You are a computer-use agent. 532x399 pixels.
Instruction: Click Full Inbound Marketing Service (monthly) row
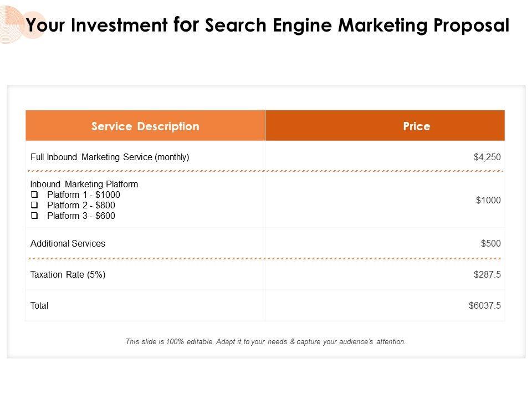coord(110,157)
